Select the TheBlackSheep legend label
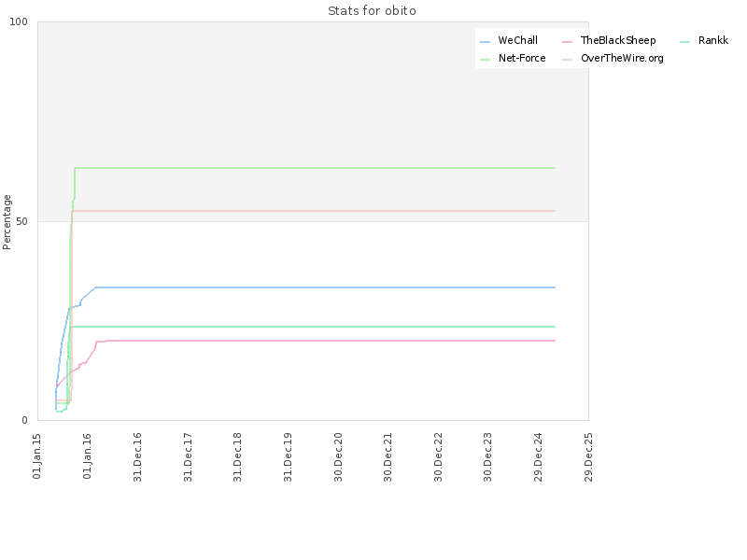Image resolution: width=747 pixels, height=560 pixels. (x=618, y=40)
